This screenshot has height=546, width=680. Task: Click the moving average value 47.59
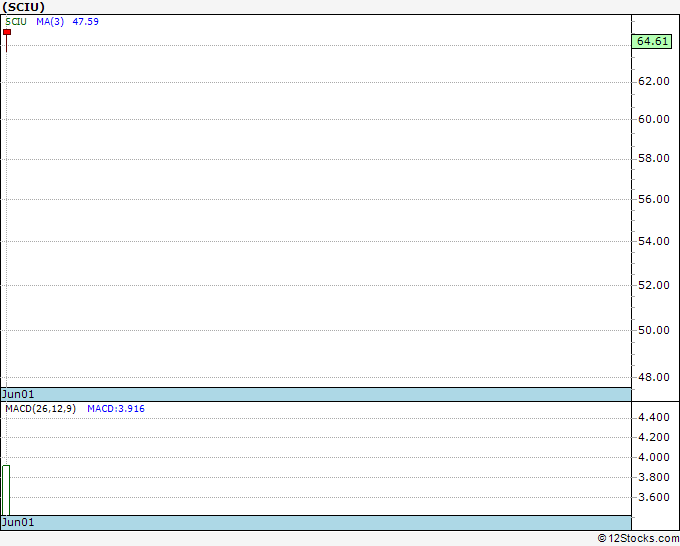pos(85,22)
